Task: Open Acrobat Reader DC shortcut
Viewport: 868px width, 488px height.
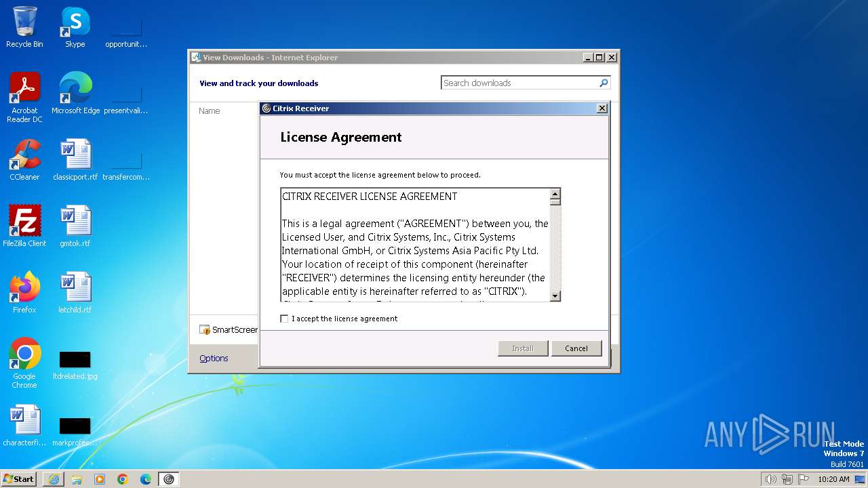Action: click(25, 97)
